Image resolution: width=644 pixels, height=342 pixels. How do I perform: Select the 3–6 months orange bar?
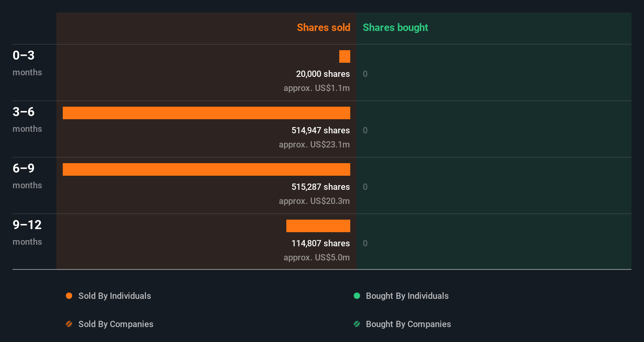coord(206,113)
